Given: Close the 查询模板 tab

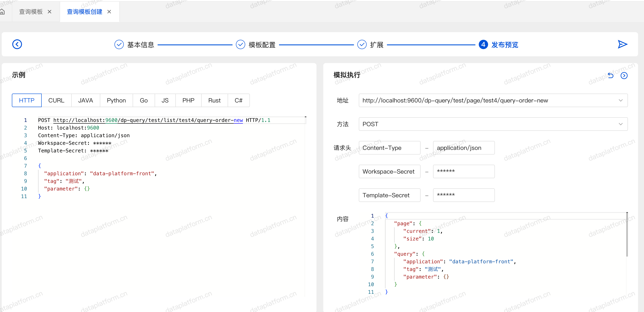Looking at the screenshot, I should coord(50,11).
